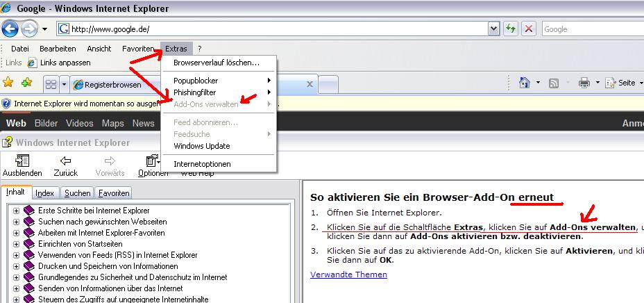This screenshot has height=303, width=644.
Task: Open the address bar dropdown arrow
Action: point(493,28)
